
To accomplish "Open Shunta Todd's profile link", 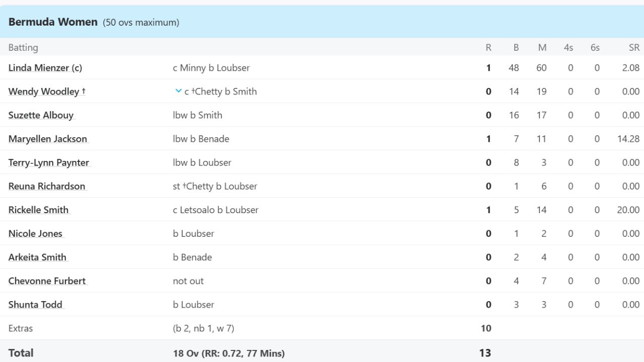I will tap(35, 304).
